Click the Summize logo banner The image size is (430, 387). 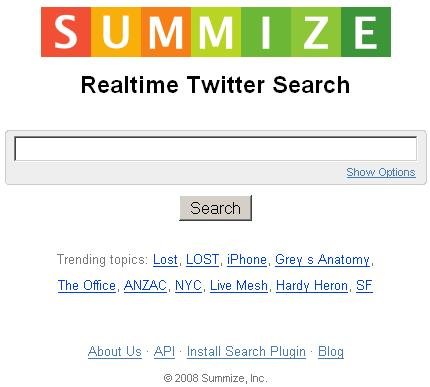[x=216, y=32]
